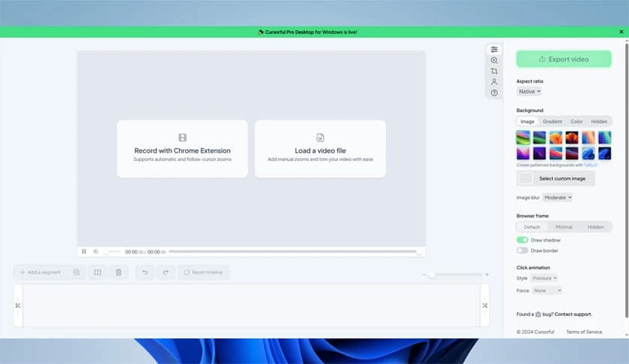Toggle the Draw shadow switch

click(522, 240)
